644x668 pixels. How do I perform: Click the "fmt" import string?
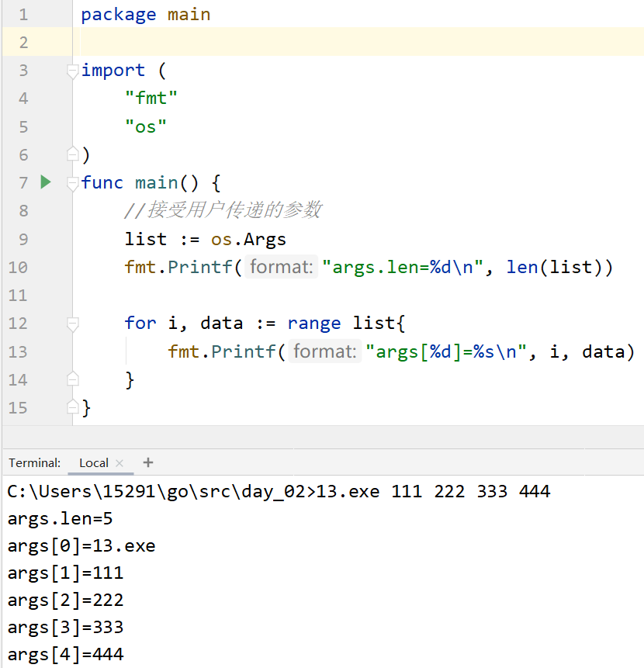tap(151, 99)
